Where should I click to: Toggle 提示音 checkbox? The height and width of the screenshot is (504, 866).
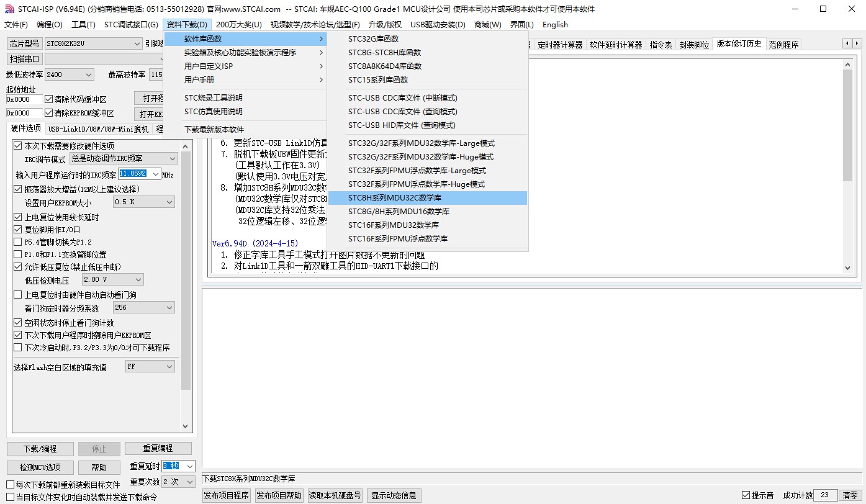pyautogui.click(x=746, y=495)
